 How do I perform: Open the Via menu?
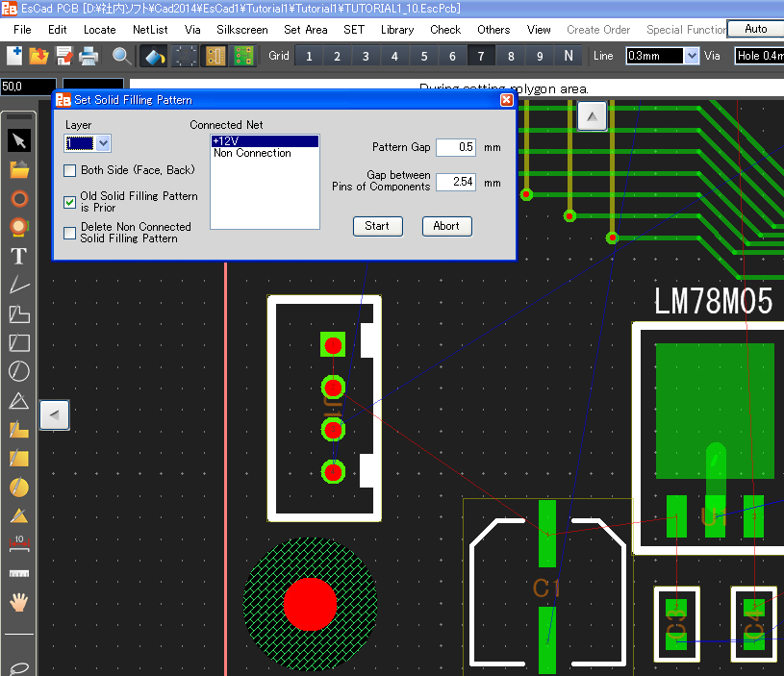(192, 30)
